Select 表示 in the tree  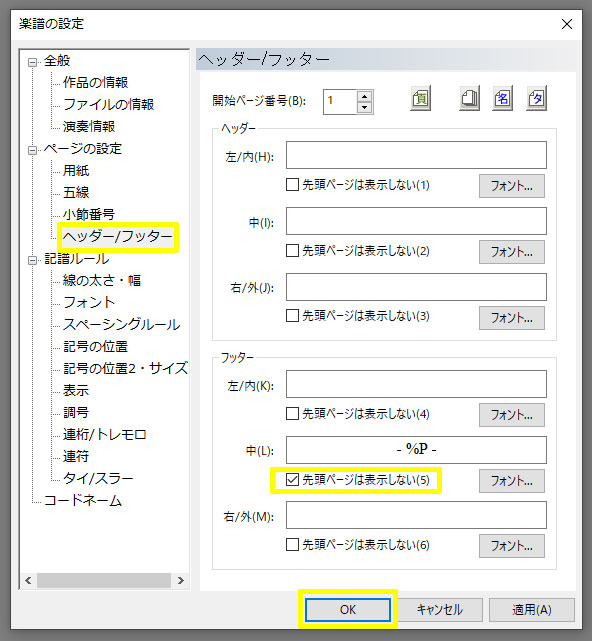[76, 391]
